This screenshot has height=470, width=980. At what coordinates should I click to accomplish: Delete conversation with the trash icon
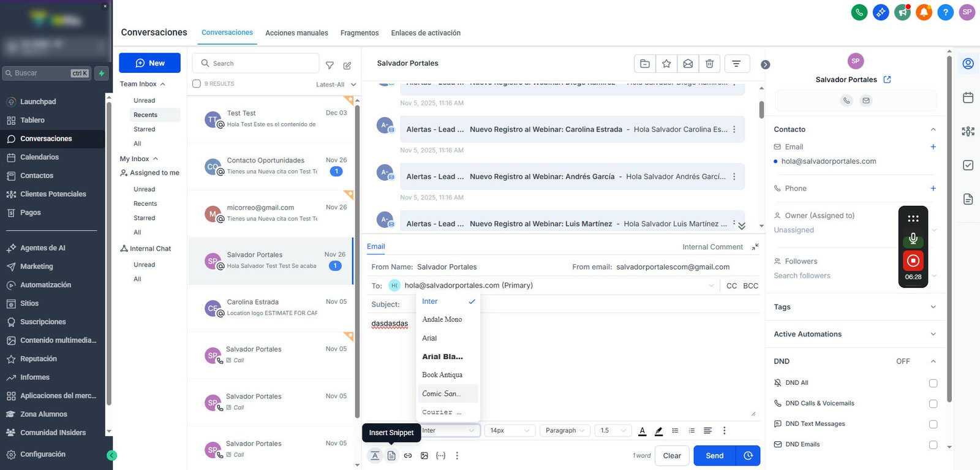point(709,63)
